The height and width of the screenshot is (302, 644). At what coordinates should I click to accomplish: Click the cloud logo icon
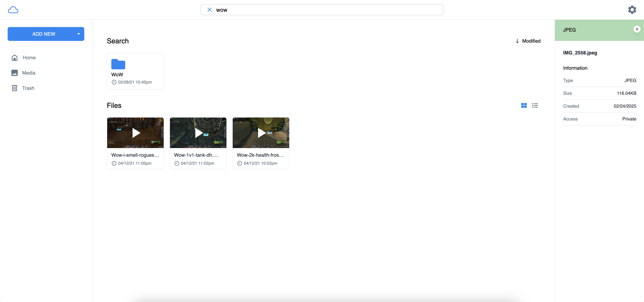tap(13, 10)
